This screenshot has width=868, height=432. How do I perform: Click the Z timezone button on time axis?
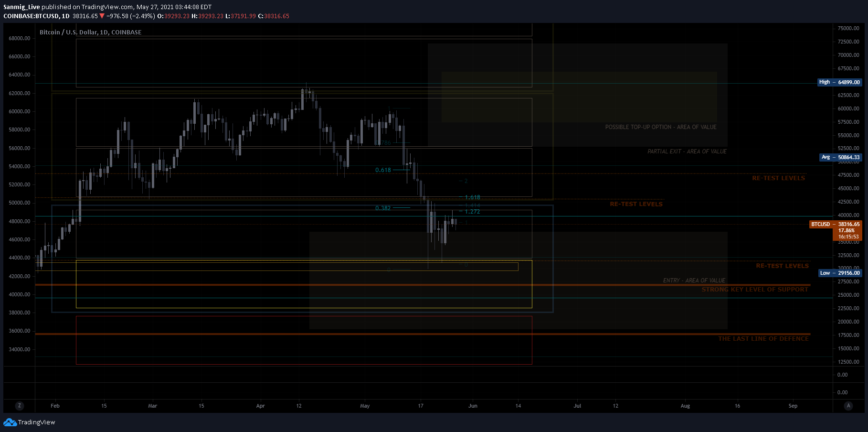[20, 406]
